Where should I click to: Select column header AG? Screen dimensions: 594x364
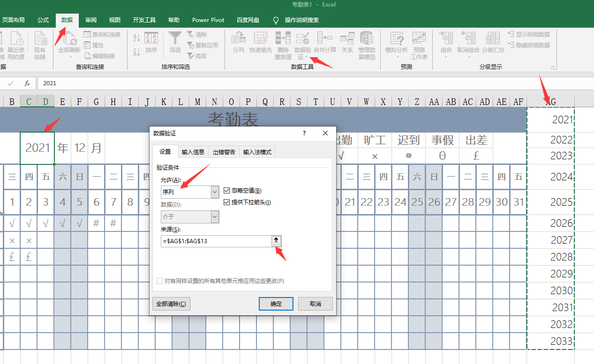point(550,101)
